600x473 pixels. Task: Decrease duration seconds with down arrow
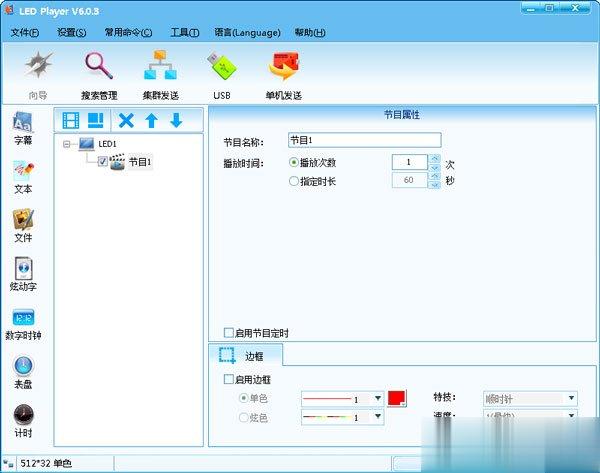click(434, 184)
